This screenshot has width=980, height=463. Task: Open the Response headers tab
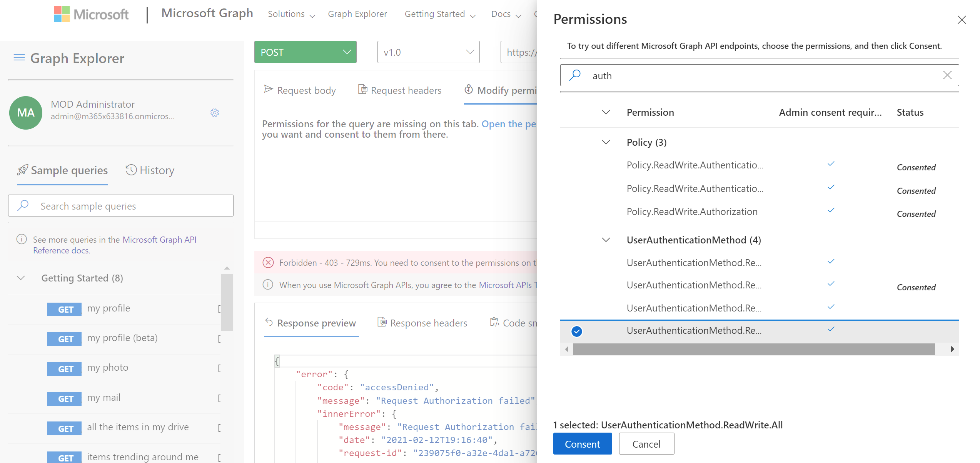[422, 323]
